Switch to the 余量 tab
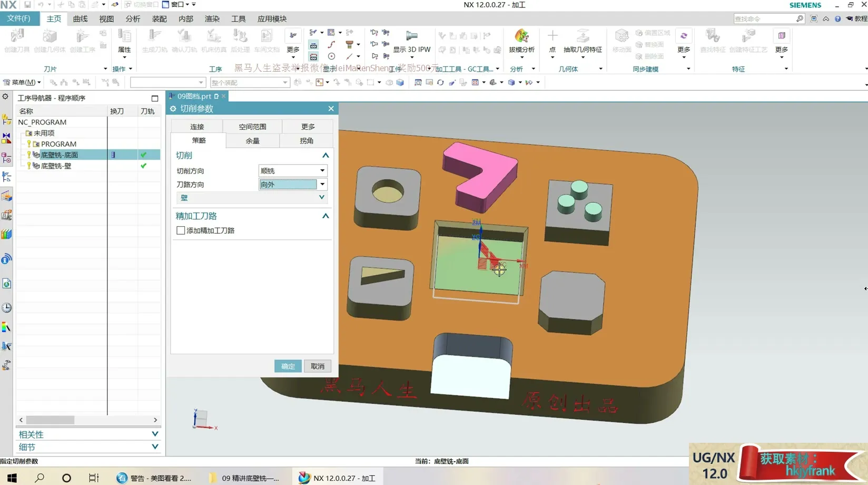Image resolution: width=868 pixels, height=485 pixels. click(252, 141)
